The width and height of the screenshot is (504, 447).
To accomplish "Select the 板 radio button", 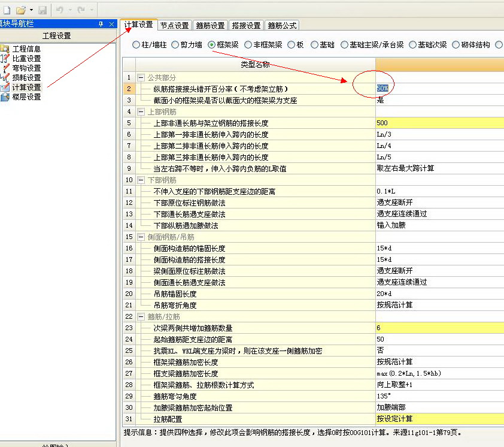I will click(292, 45).
